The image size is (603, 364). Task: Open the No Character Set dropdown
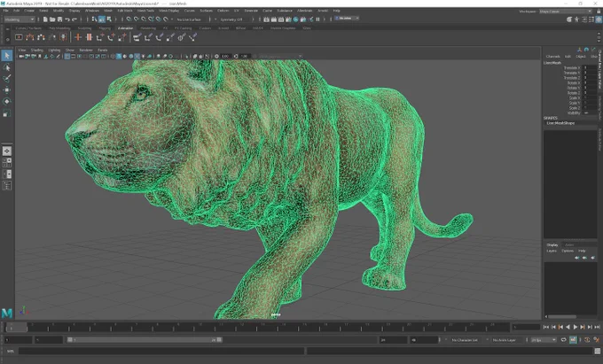pos(465,340)
